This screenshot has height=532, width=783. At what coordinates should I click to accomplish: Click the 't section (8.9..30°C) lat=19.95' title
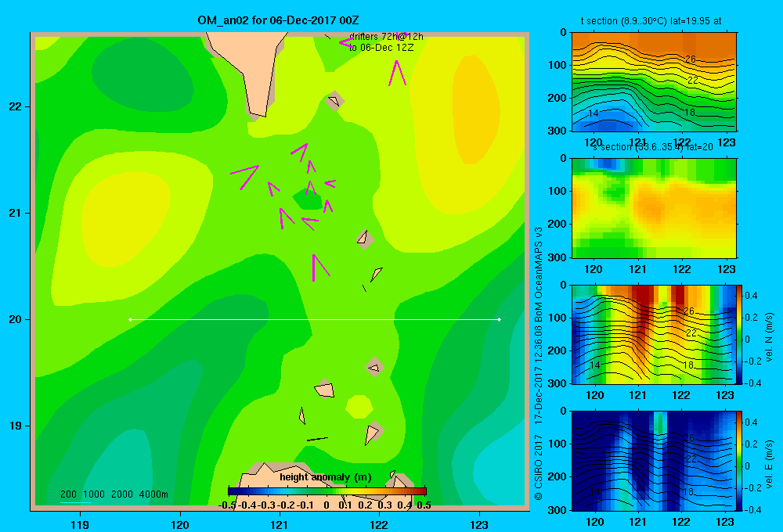(651, 21)
